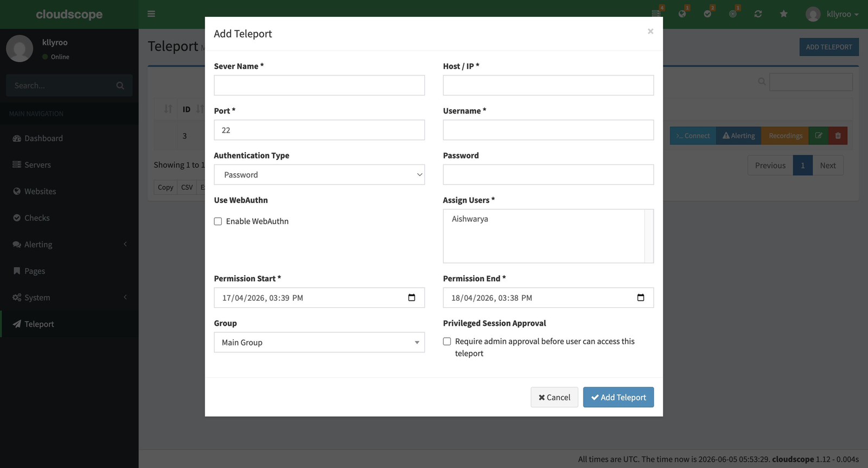Open the checks checkmark notification icon
Image resolution: width=868 pixels, height=468 pixels.
pyautogui.click(x=707, y=14)
